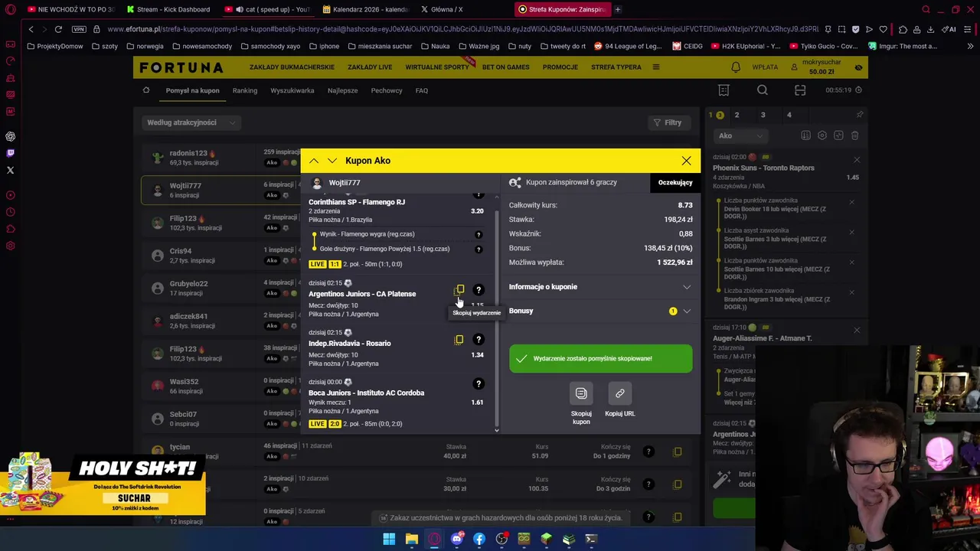Open the Filtry filter button
The height and width of the screenshot is (551, 980).
(668, 122)
